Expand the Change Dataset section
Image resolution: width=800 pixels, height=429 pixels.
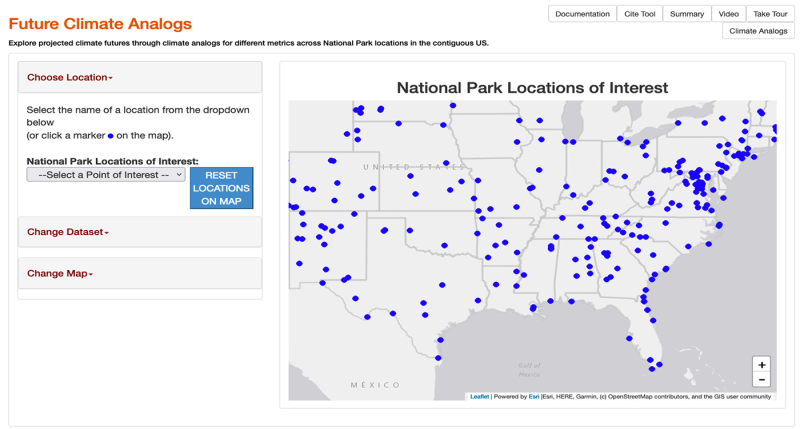pos(67,232)
